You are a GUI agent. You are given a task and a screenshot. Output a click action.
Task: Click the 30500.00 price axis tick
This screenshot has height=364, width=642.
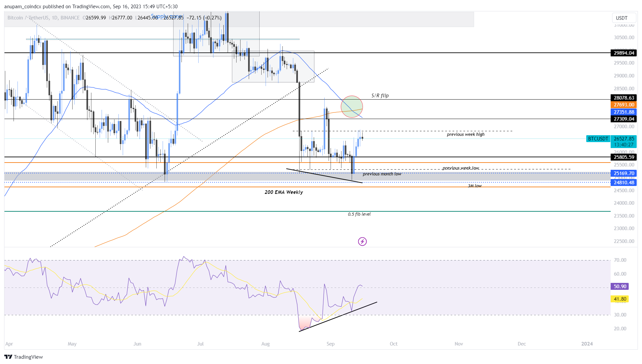coord(624,38)
